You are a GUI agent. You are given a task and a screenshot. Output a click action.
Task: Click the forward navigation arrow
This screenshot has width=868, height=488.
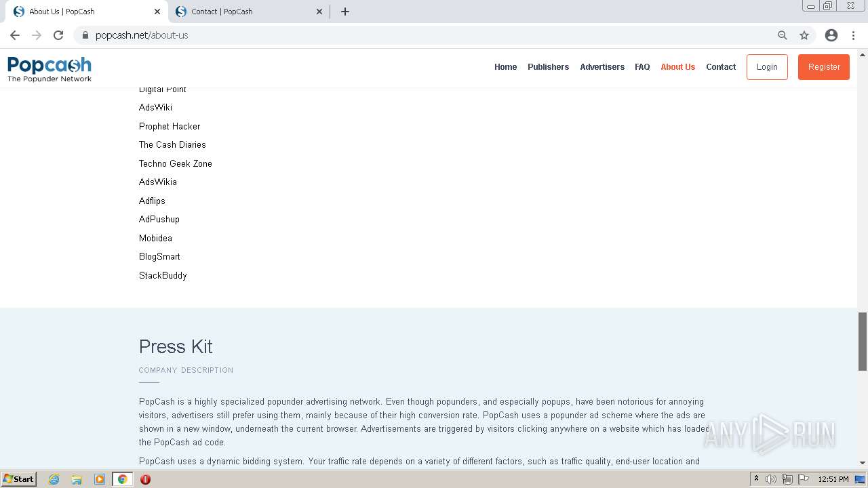(37, 35)
